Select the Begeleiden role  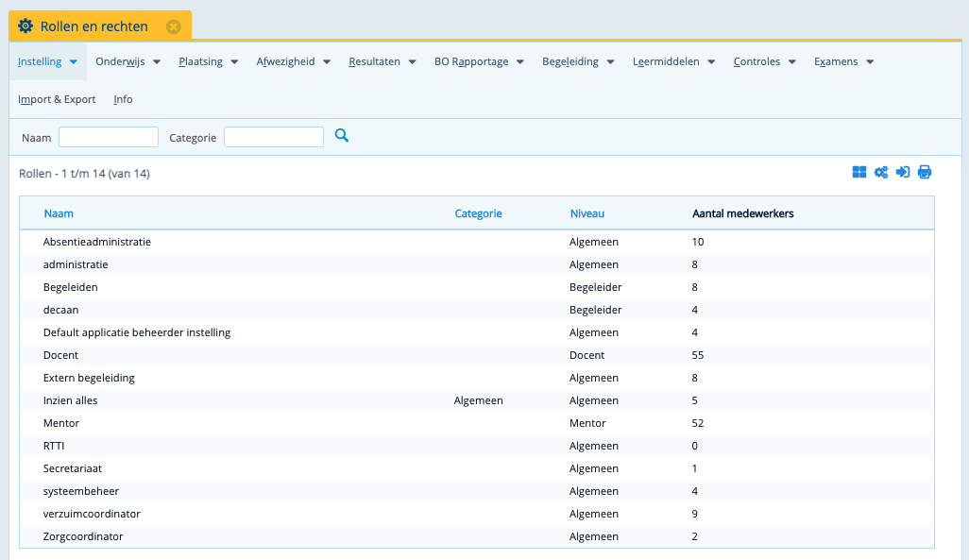(x=71, y=287)
